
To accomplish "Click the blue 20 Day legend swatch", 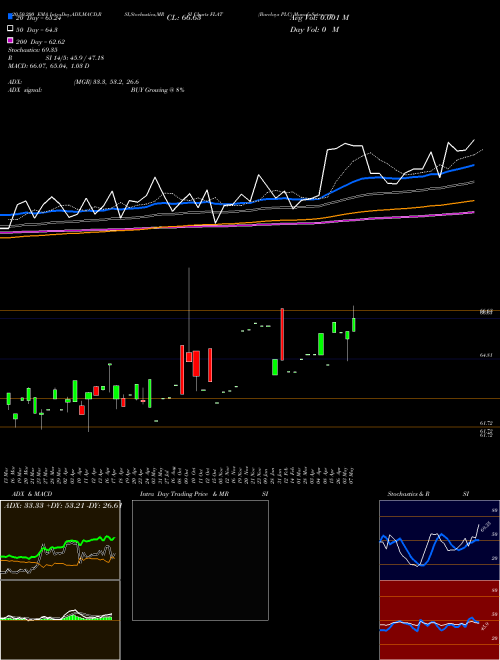I will [10, 17].
